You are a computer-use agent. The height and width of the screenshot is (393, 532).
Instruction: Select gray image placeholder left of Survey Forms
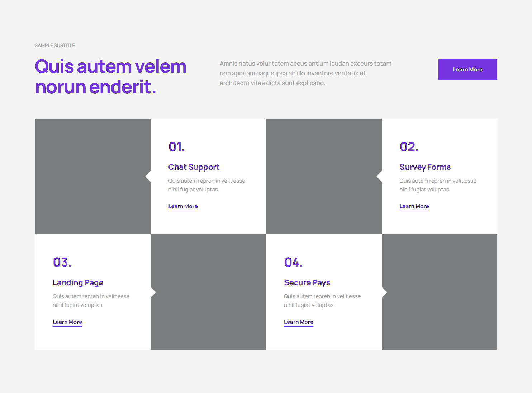click(324, 177)
